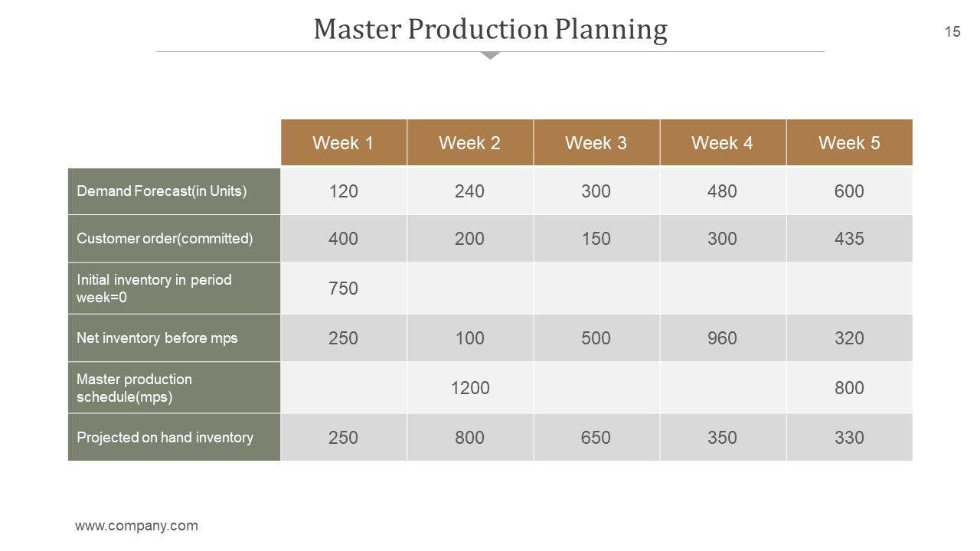
Task: Select the Week 3 column header
Action: point(596,143)
